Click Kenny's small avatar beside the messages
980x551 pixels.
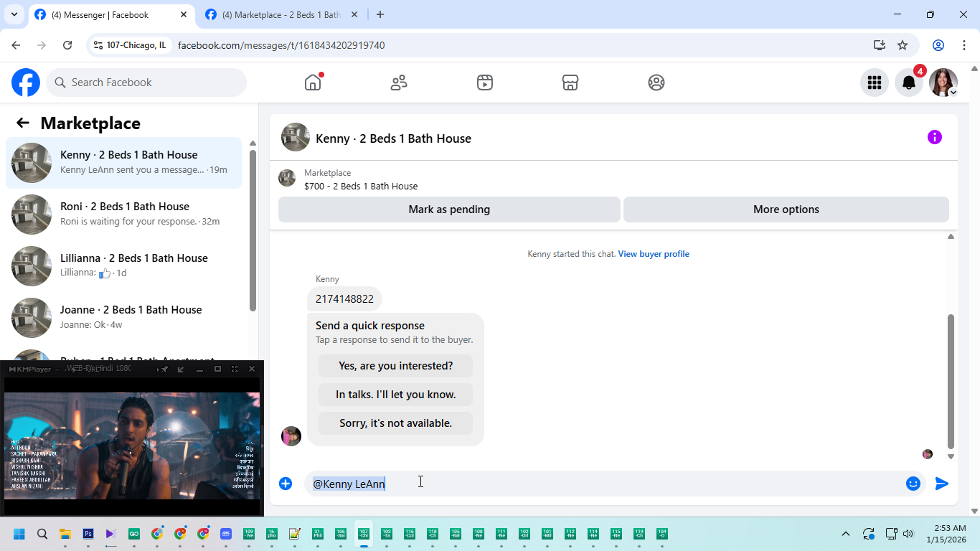(291, 436)
